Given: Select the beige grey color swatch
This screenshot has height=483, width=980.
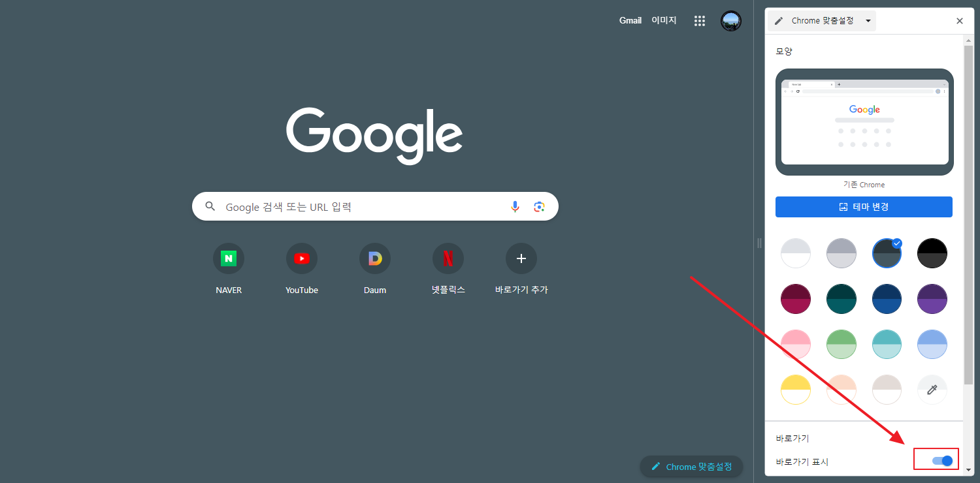Looking at the screenshot, I should coord(887,390).
